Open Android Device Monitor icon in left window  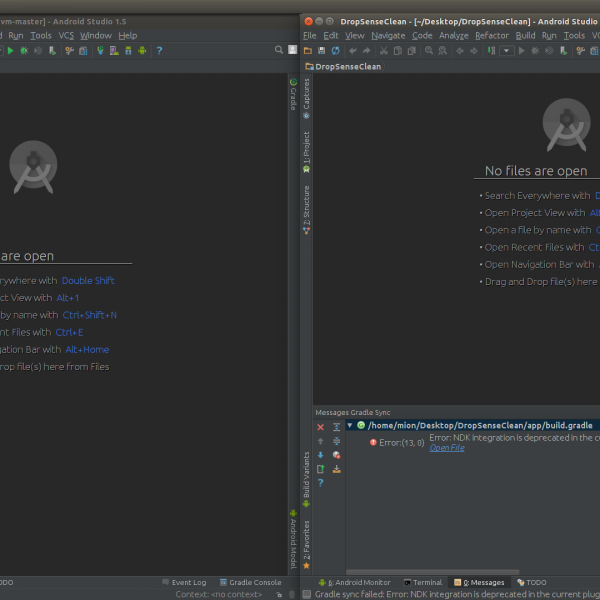tap(142, 51)
